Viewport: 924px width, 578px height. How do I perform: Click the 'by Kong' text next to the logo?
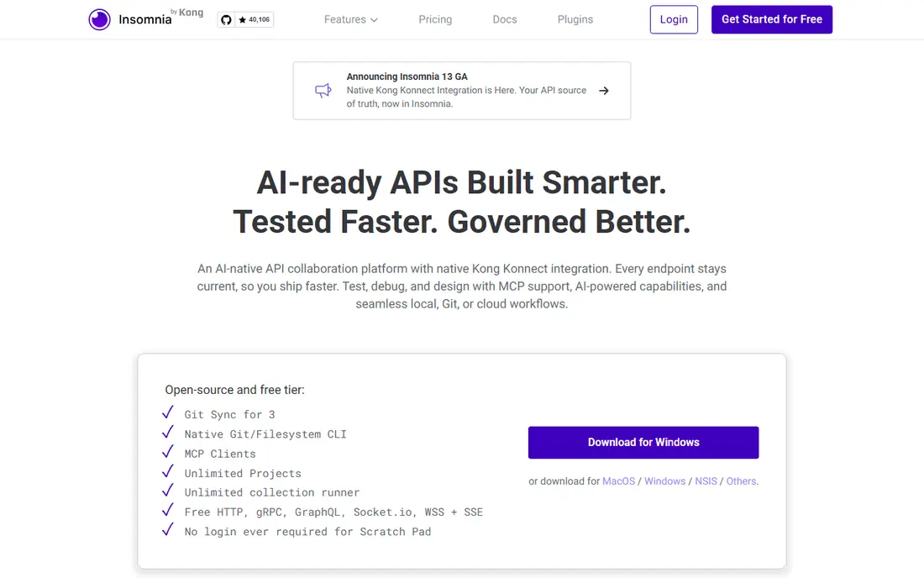click(x=186, y=13)
